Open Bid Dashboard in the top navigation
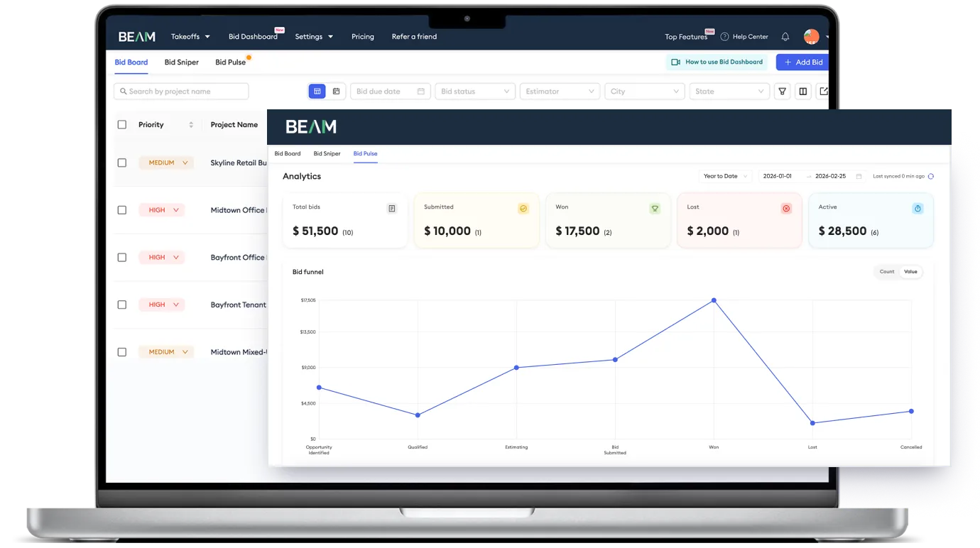Screen dimensions: 980x548 point(253,37)
